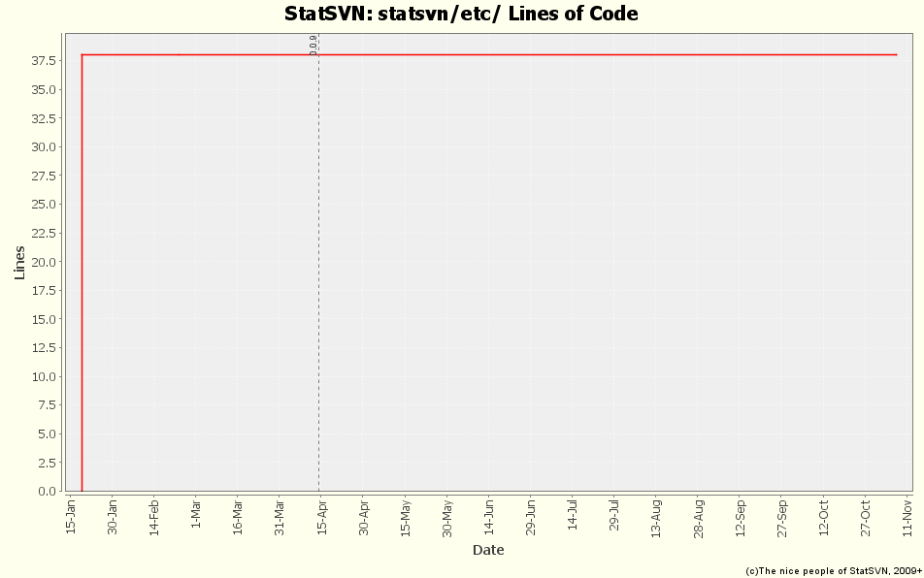The height and width of the screenshot is (578, 924).
Task: Click the 'Lines' y-axis label
Action: coord(19,263)
